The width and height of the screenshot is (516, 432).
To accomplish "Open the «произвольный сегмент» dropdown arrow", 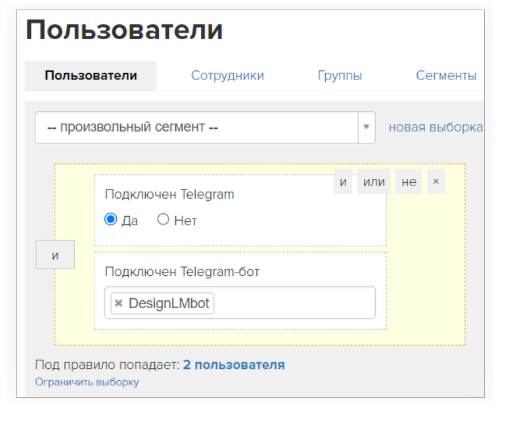I will (x=367, y=127).
